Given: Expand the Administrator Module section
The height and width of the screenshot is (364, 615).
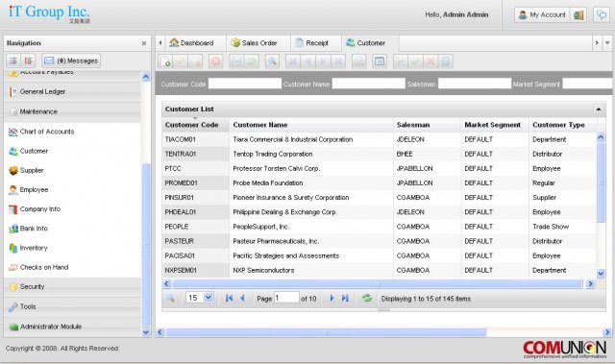Looking at the screenshot, I should pyautogui.click(x=72, y=327).
